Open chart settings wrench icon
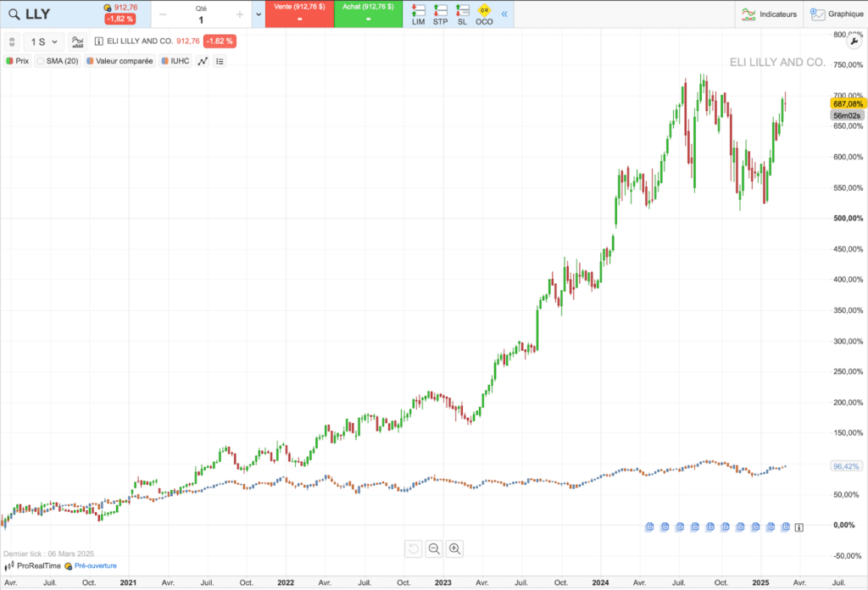Screen dimensions: 868x590 tap(854, 42)
